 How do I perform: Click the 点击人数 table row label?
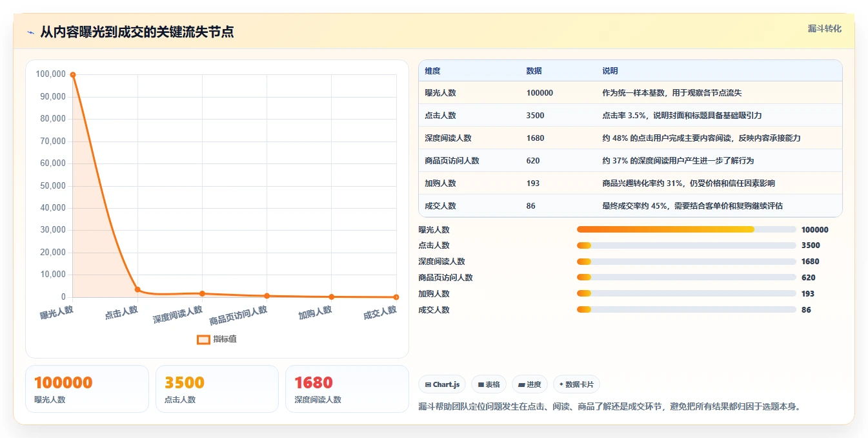[x=440, y=116]
